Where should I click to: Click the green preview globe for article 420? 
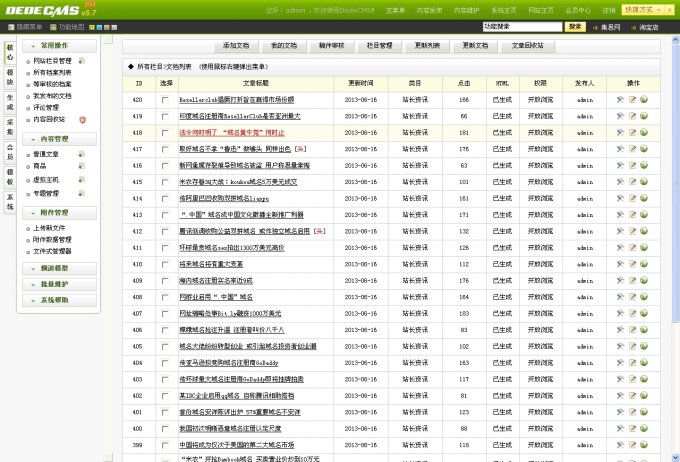644,99
